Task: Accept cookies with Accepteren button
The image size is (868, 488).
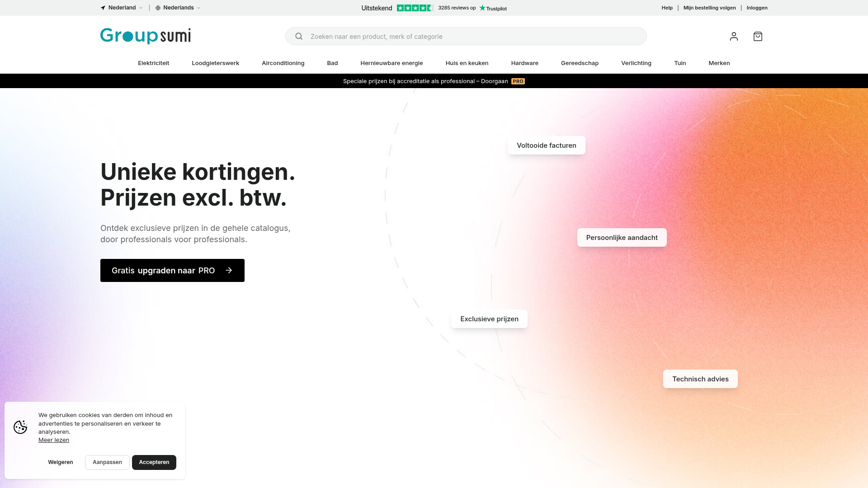Action: [x=154, y=462]
